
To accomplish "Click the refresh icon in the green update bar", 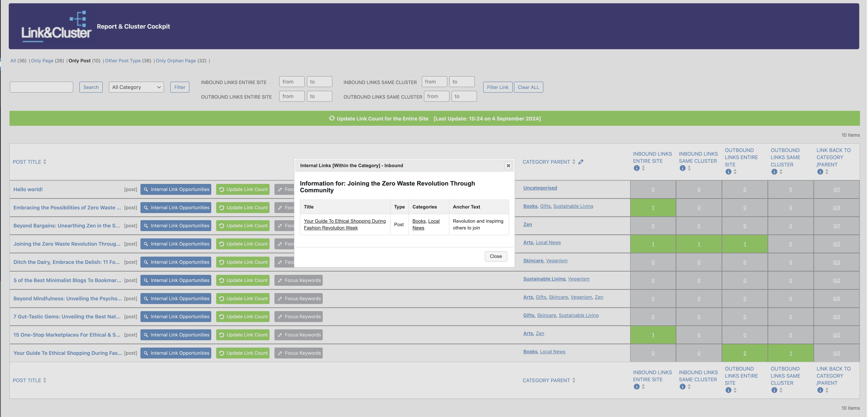I will 332,118.
